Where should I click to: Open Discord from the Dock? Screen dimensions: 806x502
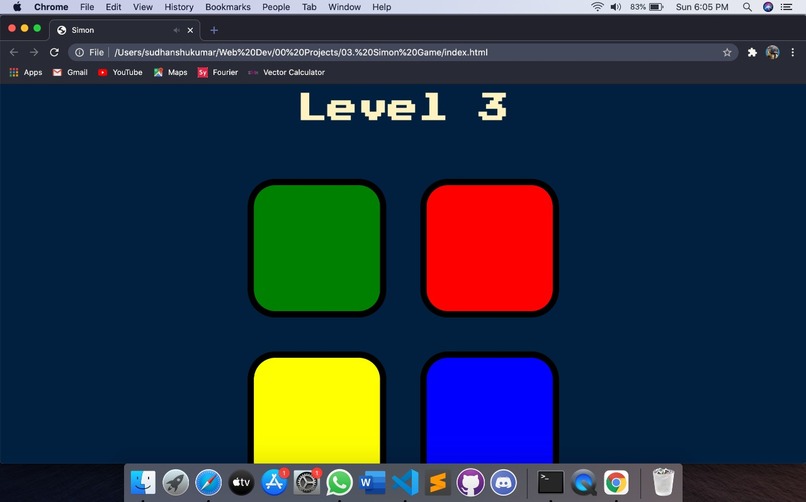point(504,482)
